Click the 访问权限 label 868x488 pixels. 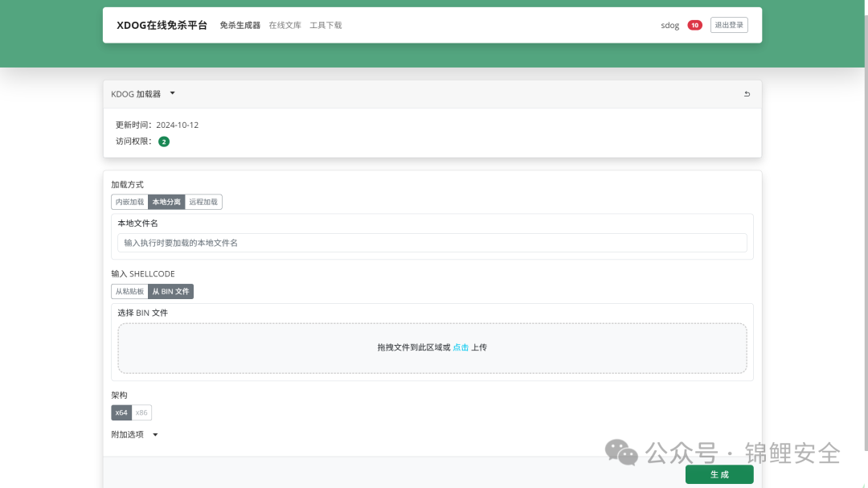tap(133, 141)
